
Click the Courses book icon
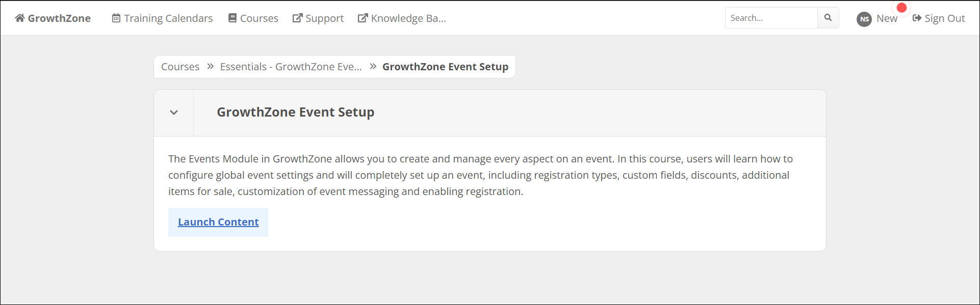click(x=233, y=18)
